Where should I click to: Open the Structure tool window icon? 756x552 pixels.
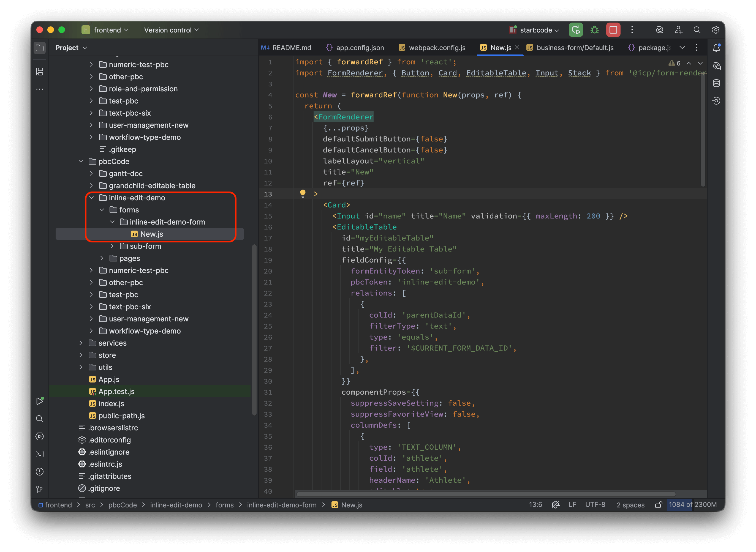[x=39, y=72]
